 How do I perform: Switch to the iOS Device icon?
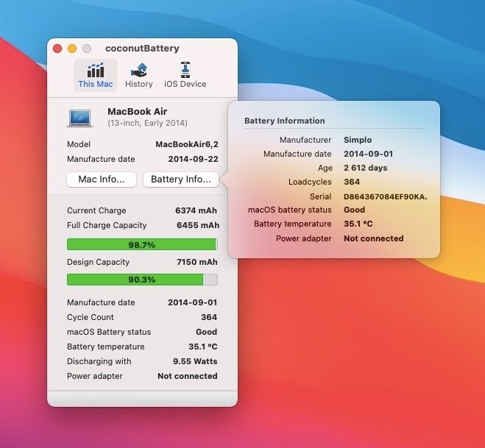[185, 70]
